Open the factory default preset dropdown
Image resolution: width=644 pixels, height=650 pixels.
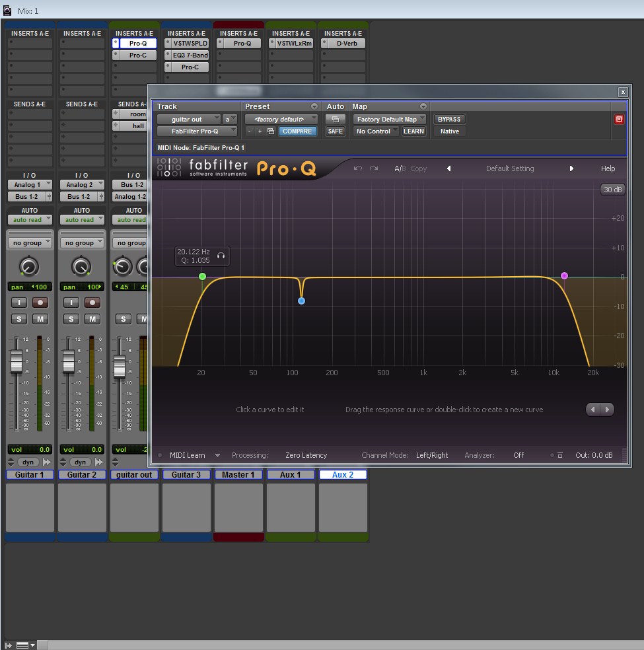point(281,120)
